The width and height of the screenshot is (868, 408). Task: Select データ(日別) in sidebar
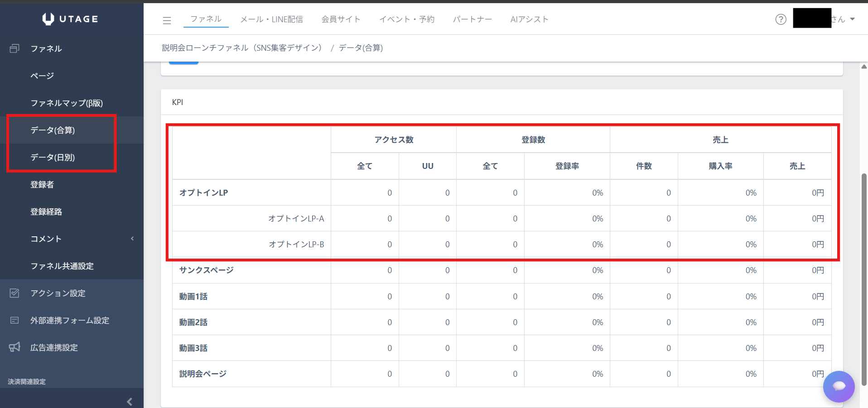click(53, 157)
